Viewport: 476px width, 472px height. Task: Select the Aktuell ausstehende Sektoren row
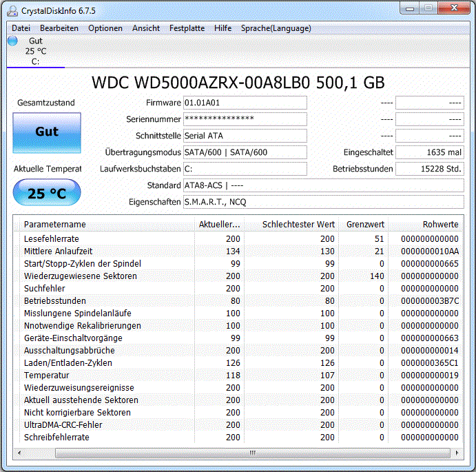[x=238, y=400]
